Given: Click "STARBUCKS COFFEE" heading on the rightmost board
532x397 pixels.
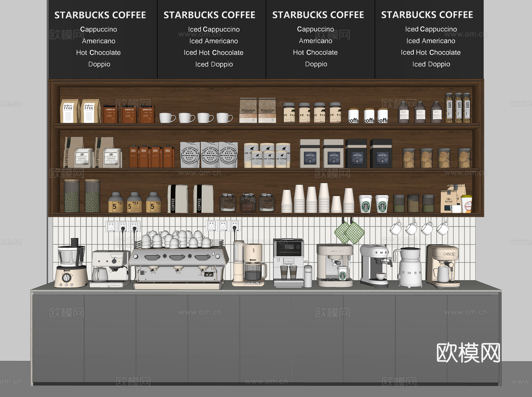Looking at the screenshot, I should click(x=427, y=14).
